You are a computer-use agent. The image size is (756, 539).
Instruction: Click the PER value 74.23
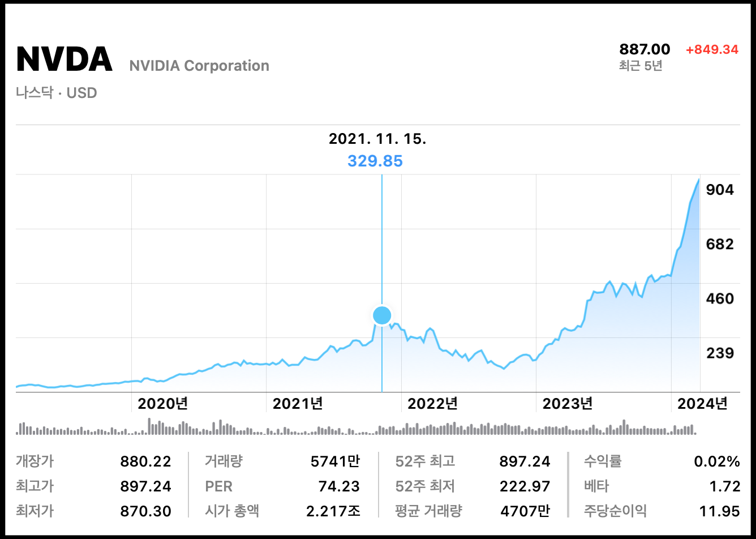point(340,486)
